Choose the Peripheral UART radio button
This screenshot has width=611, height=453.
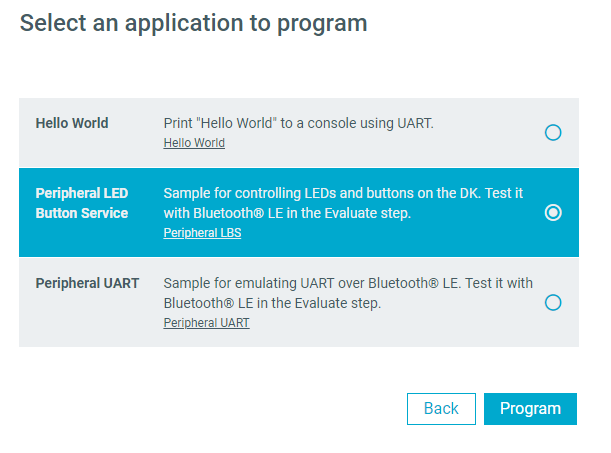click(x=553, y=302)
